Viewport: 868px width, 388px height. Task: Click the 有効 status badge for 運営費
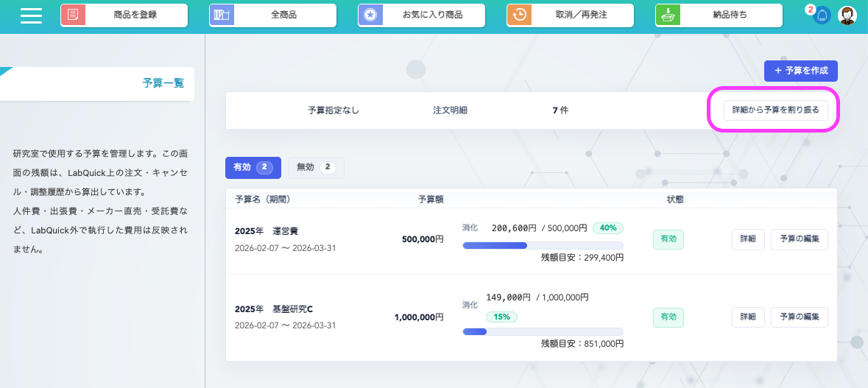[668, 239]
